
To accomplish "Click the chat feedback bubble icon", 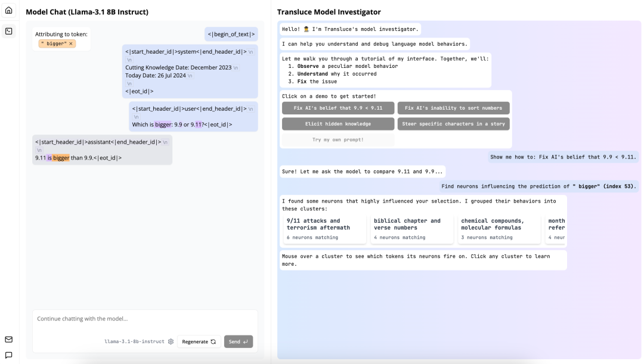I will tap(8, 355).
